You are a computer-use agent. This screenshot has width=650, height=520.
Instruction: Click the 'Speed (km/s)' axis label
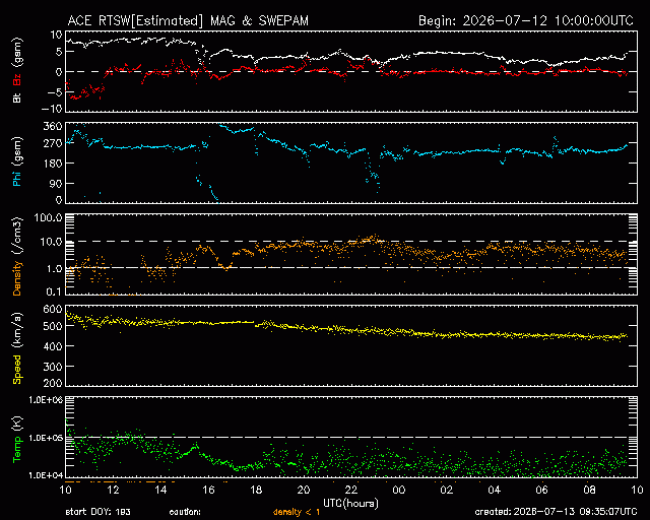coord(17,348)
